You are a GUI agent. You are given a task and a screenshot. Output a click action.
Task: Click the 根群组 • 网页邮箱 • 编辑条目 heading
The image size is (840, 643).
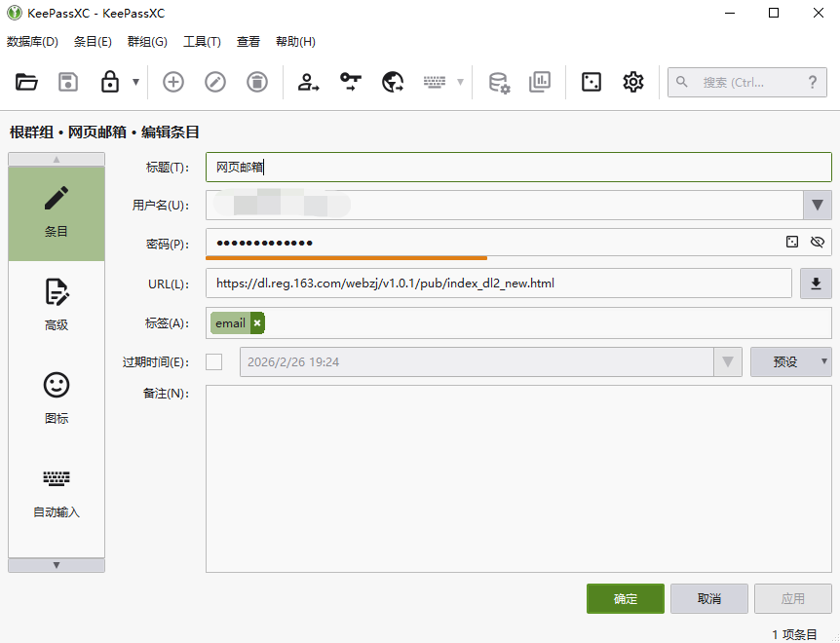point(104,132)
